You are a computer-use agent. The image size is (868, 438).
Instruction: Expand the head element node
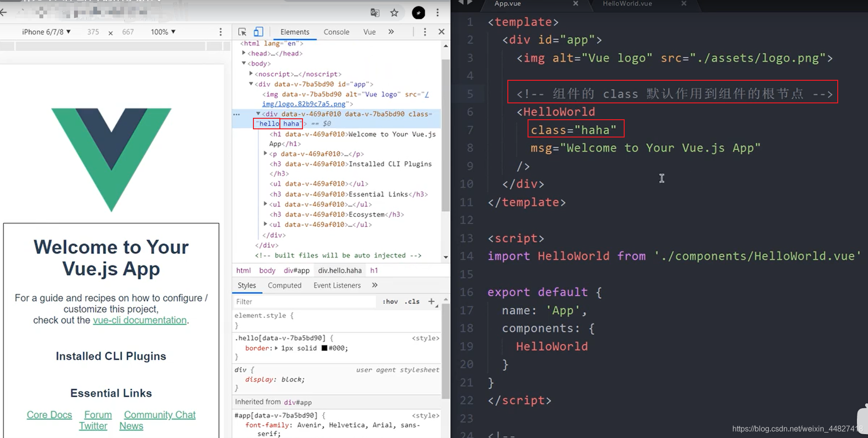tap(244, 53)
